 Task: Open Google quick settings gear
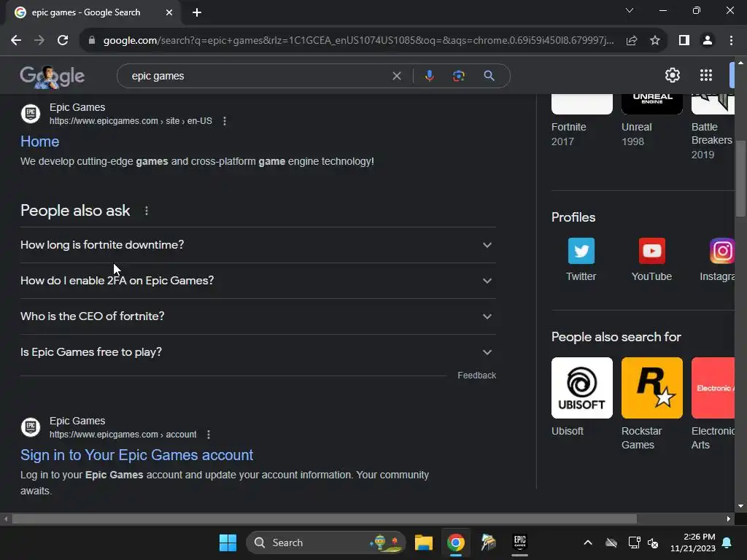point(672,75)
